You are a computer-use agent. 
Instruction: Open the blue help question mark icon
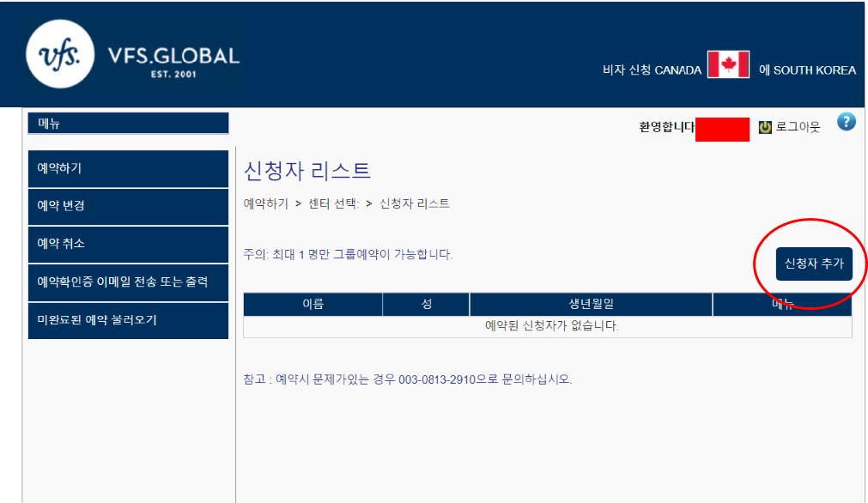click(x=846, y=122)
